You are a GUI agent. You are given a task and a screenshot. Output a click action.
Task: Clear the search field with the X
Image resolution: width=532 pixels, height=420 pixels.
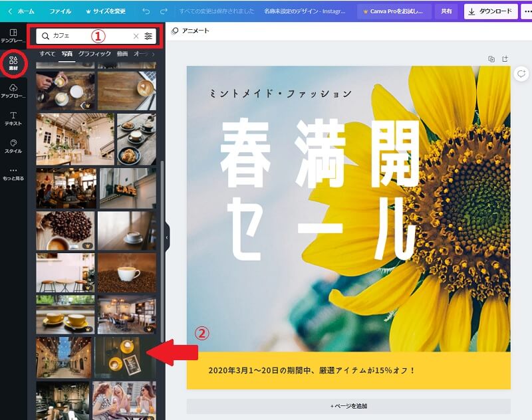pyautogui.click(x=136, y=37)
